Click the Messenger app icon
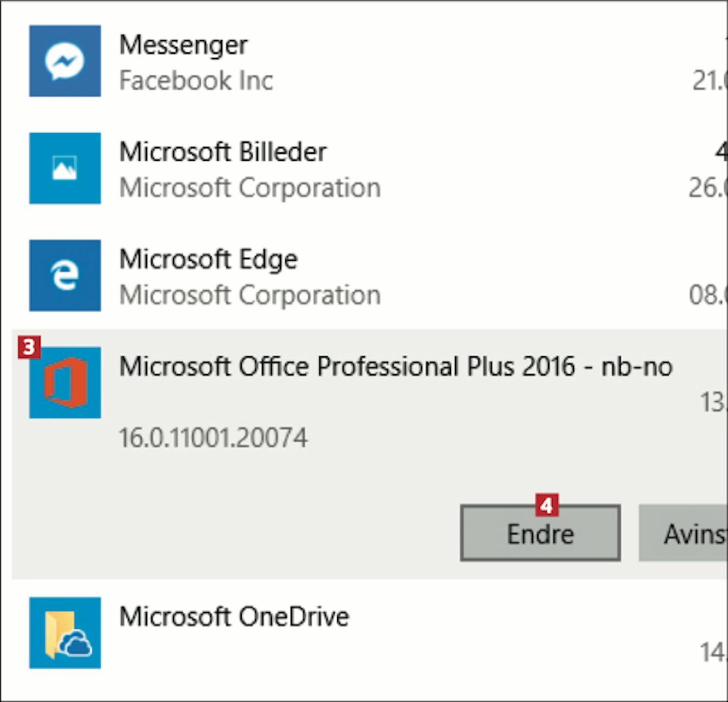The width and height of the screenshot is (728, 702). [x=65, y=61]
